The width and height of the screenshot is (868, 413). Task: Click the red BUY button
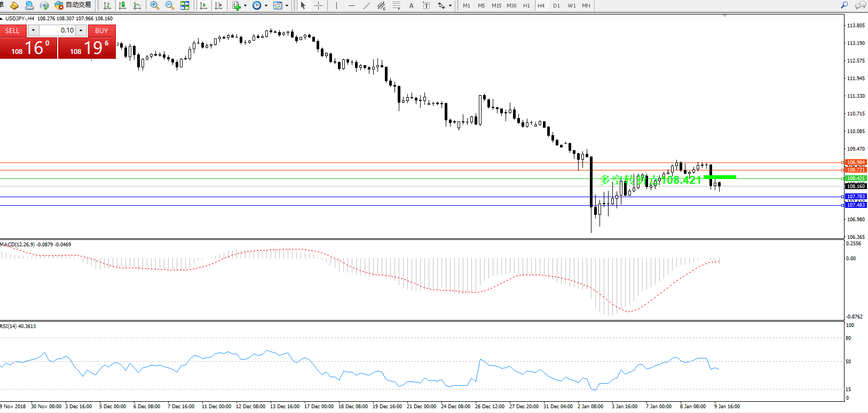tap(101, 30)
